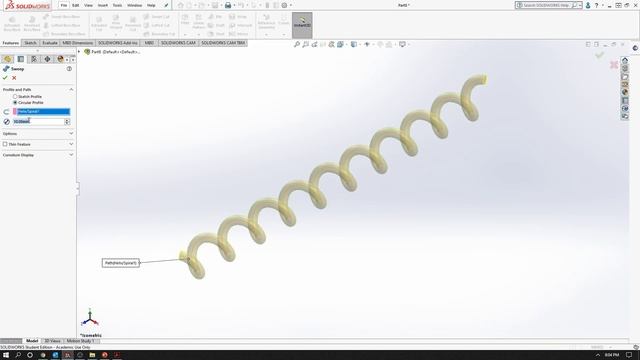Switch to the Evaluate ribbon tab

tap(50, 43)
